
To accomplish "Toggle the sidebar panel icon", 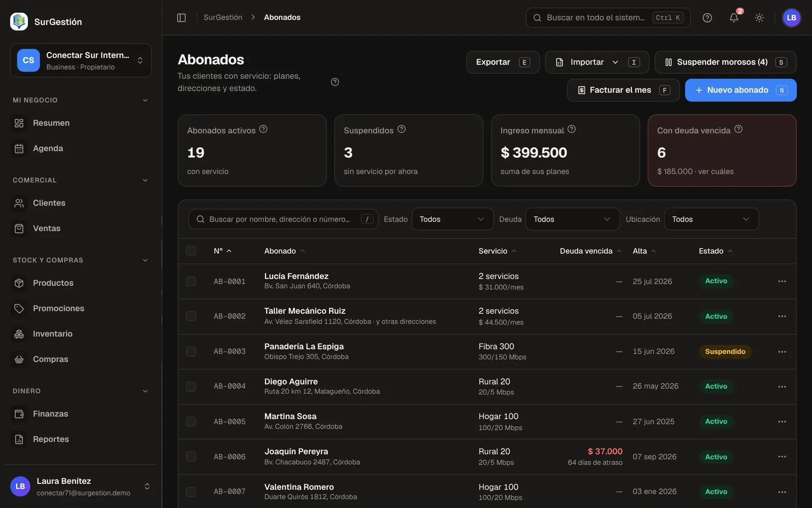I will point(181,17).
